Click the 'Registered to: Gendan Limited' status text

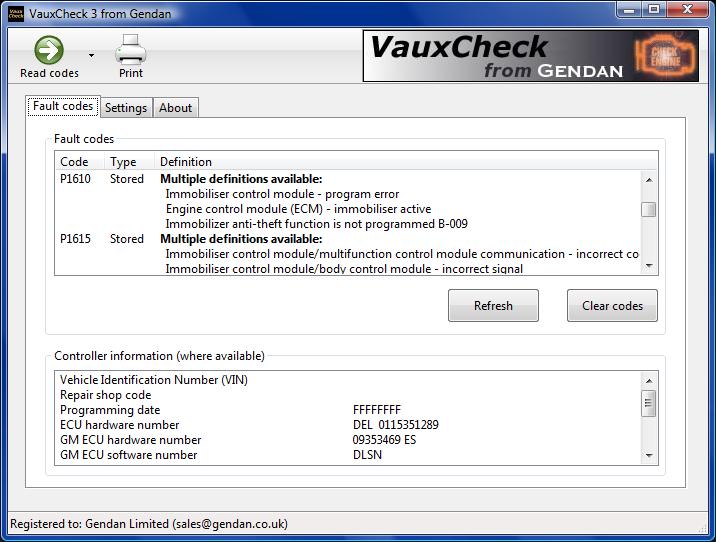149,524
